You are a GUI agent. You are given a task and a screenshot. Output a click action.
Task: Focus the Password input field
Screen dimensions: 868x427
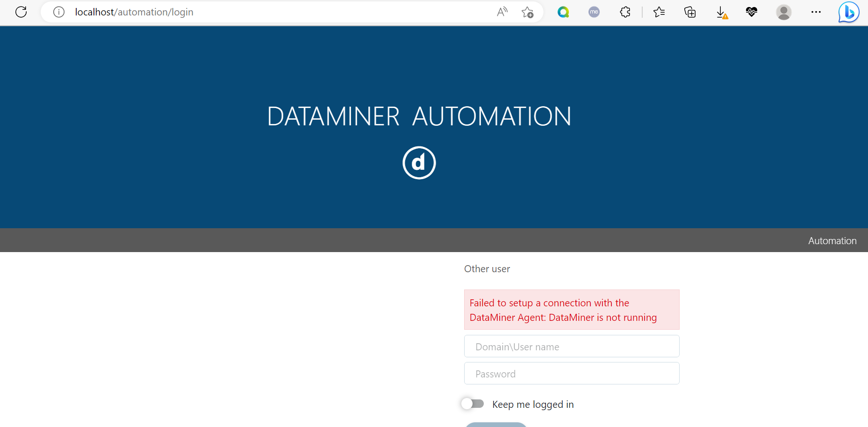click(572, 373)
